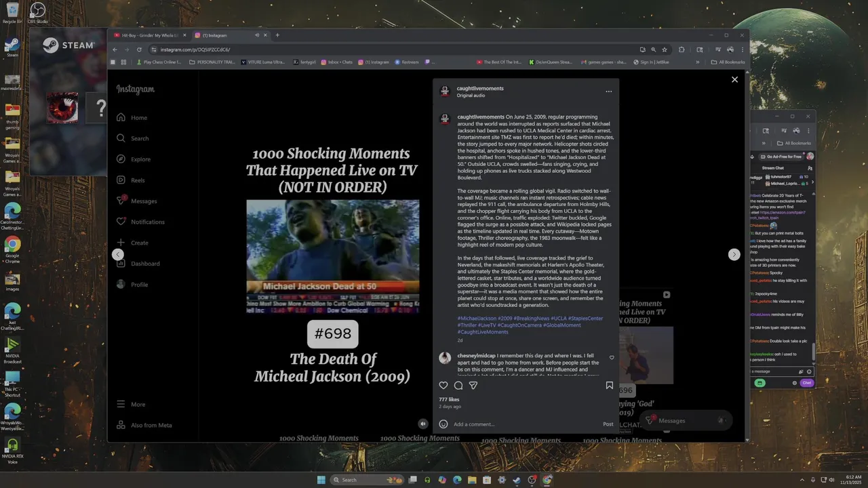Screen dimensions: 868x488
Task: Open Messages in the Instagram sidebar
Action: [x=137, y=201]
